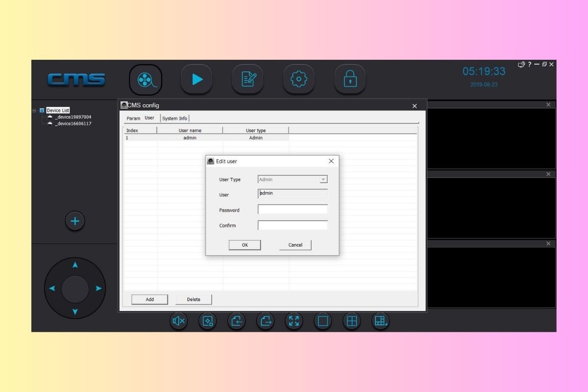Click the User name column header

tap(190, 130)
